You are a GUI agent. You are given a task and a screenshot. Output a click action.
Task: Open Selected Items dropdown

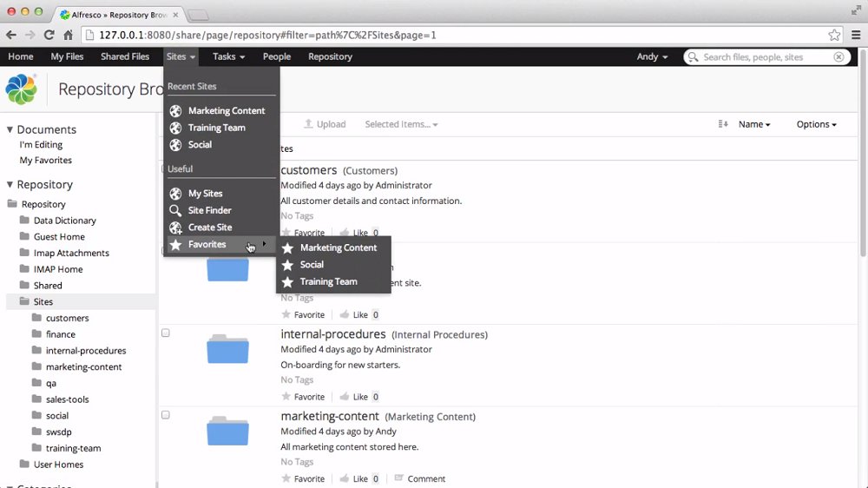[x=401, y=124]
